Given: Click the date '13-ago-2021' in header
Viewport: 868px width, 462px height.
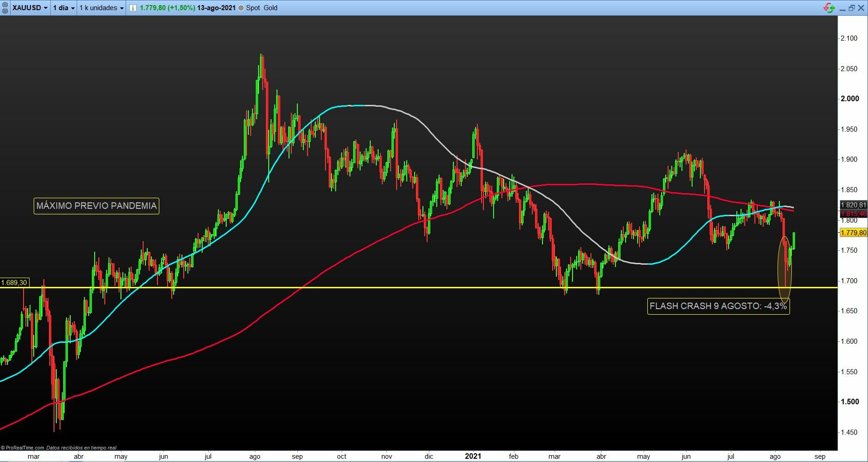Looking at the screenshot, I should (x=216, y=8).
